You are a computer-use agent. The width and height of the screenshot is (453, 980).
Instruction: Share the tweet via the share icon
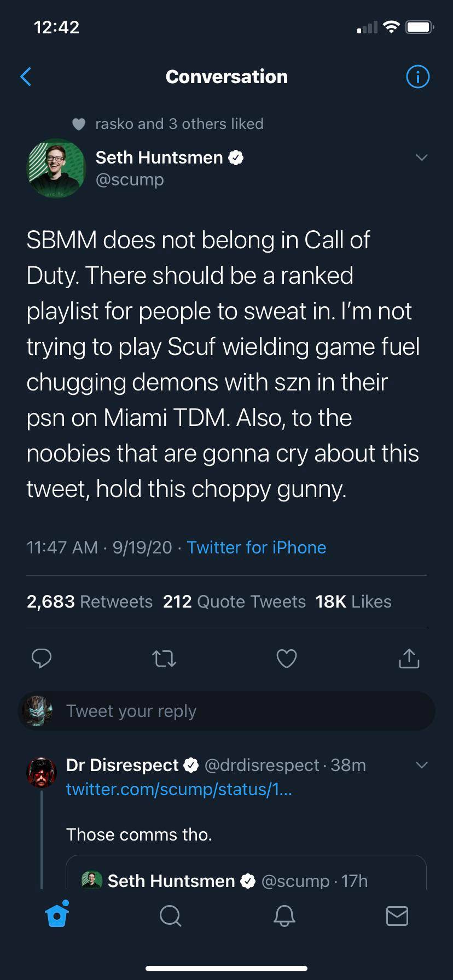coord(409,658)
